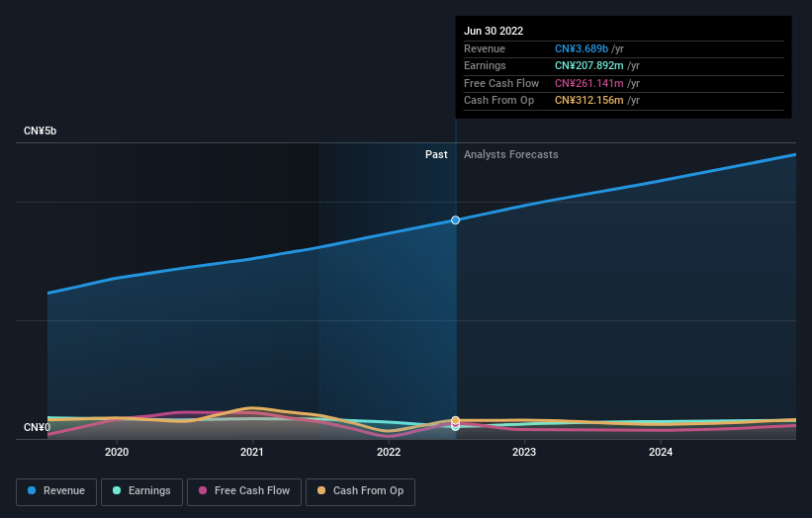Click the Free Cash Flow label in tooltip
The image size is (812, 518).
501,83
